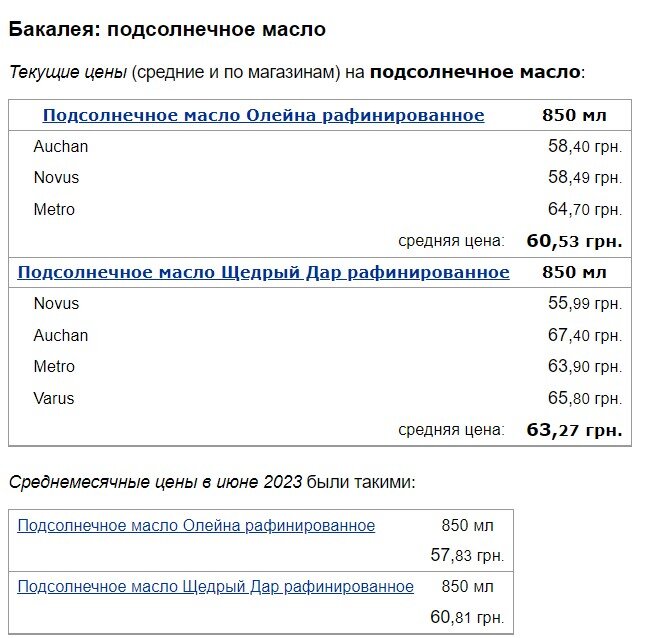660x638 pixels.
Task: Open Щедрый Дар link in June 2023 table
Action: [216, 587]
